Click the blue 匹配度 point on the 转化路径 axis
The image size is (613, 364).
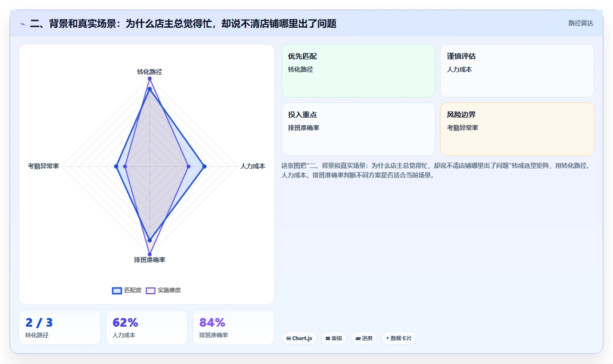150,89
